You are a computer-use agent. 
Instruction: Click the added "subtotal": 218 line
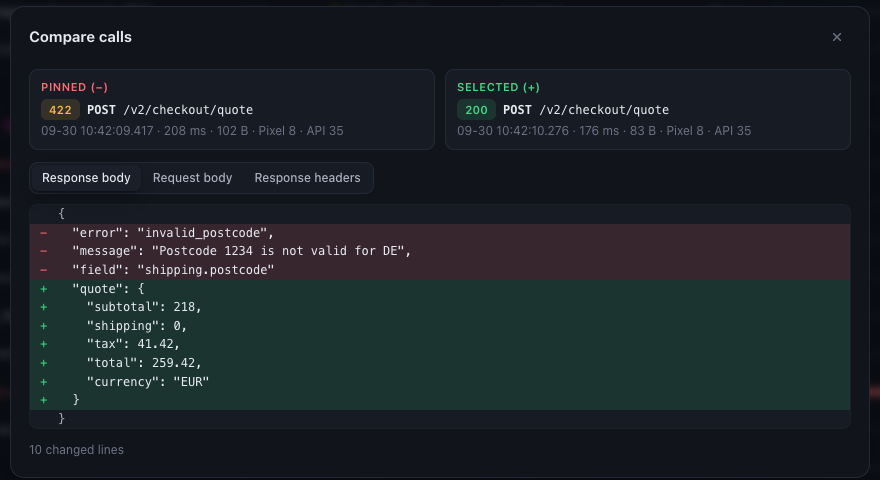pyautogui.click(x=440, y=307)
